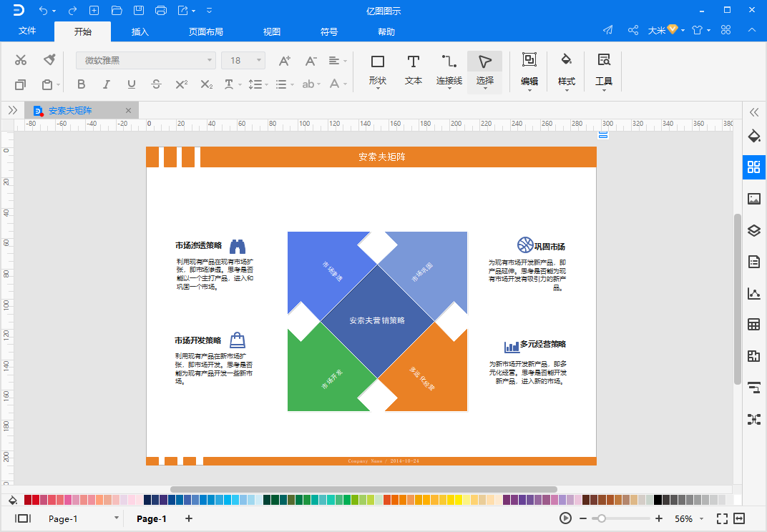The image size is (767, 532).
Task: Click the zoom slider handle
Action: pyautogui.click(x=602, y=518)
